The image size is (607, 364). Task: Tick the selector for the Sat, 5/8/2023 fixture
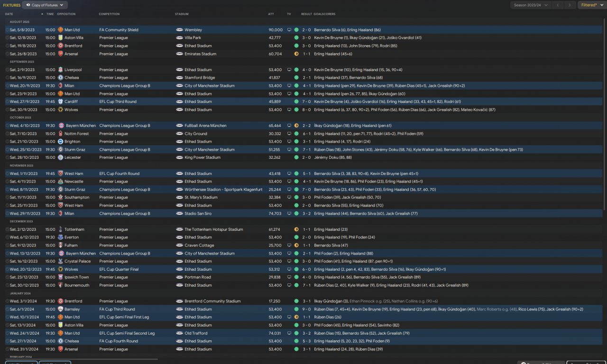pyautogui.click(x=7, y=30)
